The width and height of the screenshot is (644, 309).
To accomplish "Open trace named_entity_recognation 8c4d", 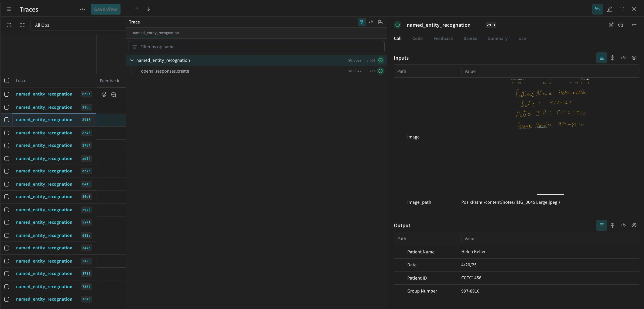I will click(44, 133).
